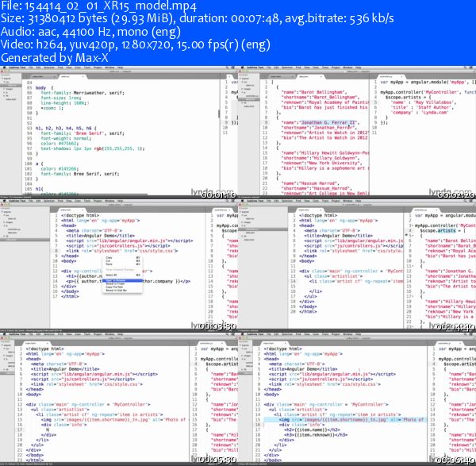The width and height of the screenshot is (476, 466).
Task: Open the video frame stamped 00:02:20
Action: tap(357, 132)
